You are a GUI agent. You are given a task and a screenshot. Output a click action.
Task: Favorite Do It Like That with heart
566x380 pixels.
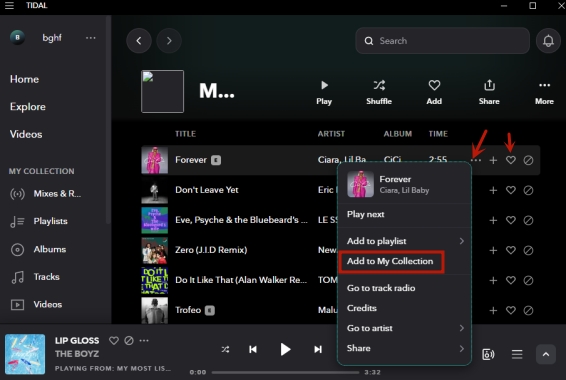pyautogui.click(x=510, y=280)
